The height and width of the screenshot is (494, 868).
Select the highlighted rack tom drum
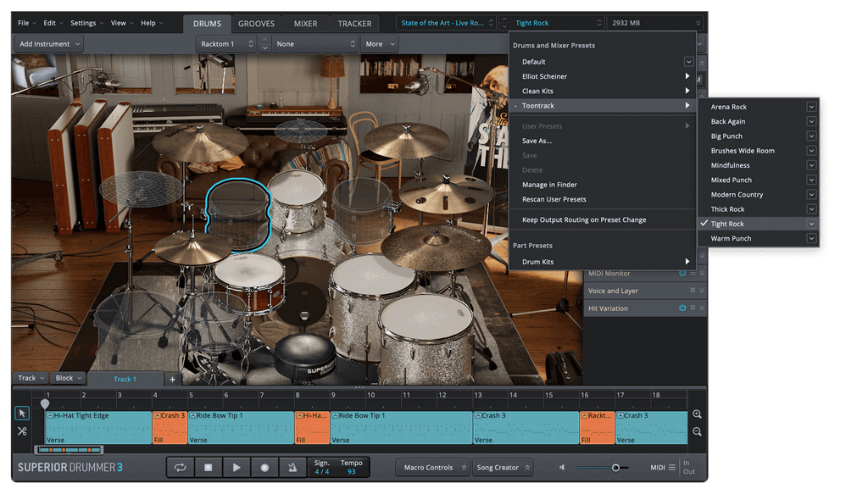coord(238,214)
